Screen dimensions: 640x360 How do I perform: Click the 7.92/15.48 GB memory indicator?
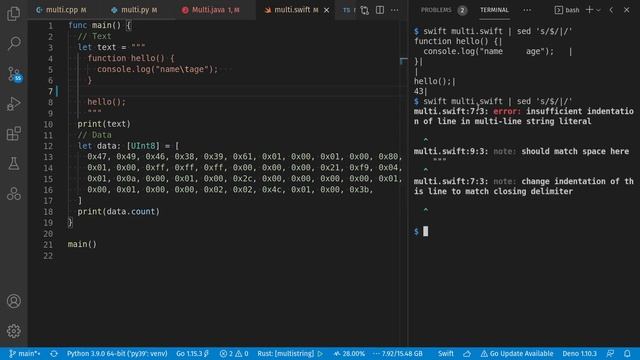click(398, 353)
